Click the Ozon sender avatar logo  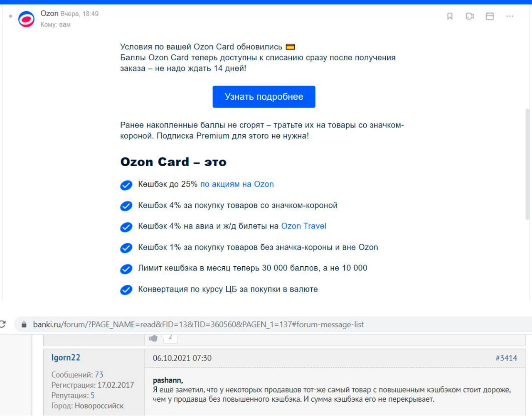coord(26,19)
